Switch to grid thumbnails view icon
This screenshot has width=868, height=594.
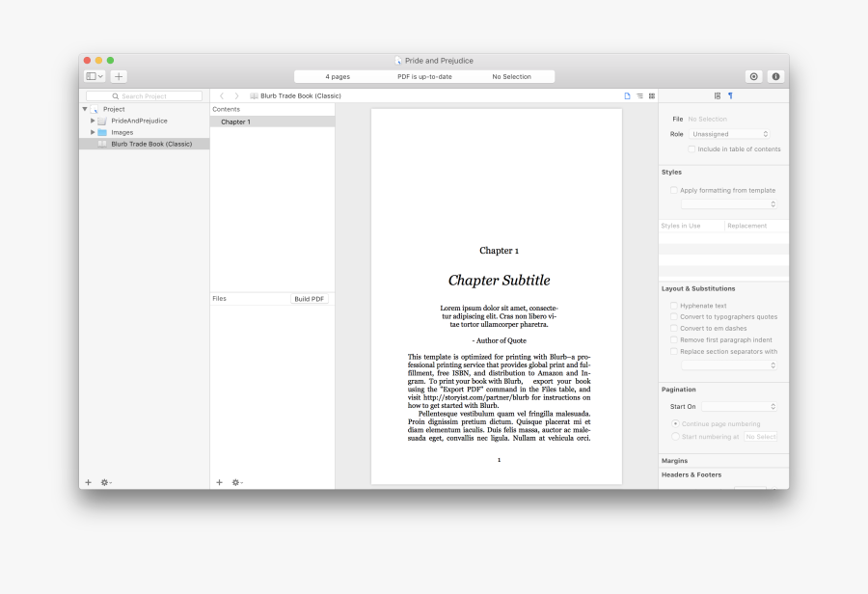coord(652,96)
